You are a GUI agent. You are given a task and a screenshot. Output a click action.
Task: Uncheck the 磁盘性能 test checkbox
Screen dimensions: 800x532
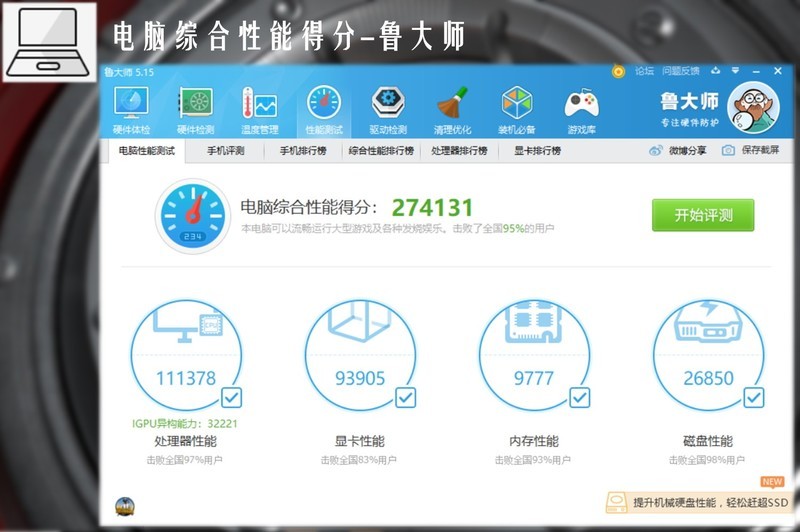tap(754, 398)
